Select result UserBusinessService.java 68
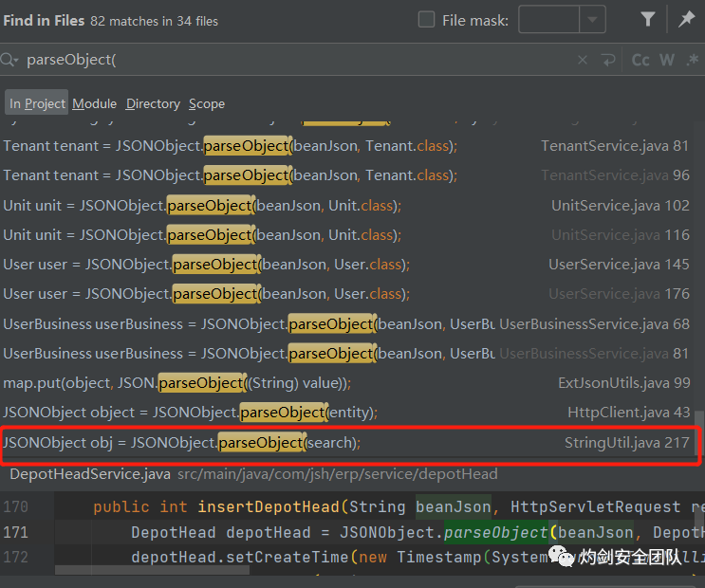705x588 pixels. coord(346,323)
